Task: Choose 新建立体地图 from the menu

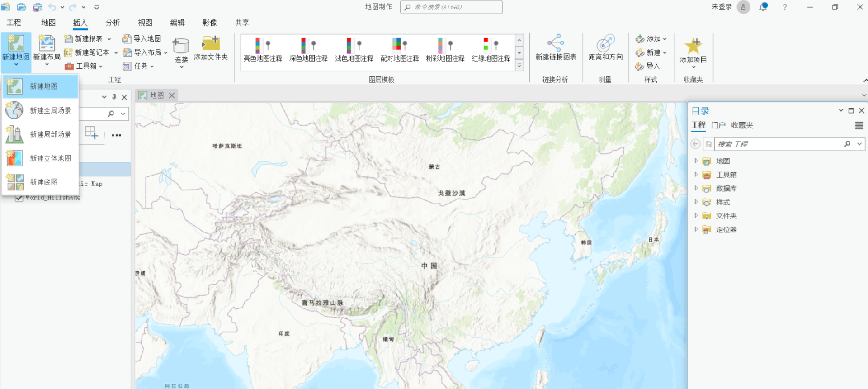Action: click(x=41, y=158)
